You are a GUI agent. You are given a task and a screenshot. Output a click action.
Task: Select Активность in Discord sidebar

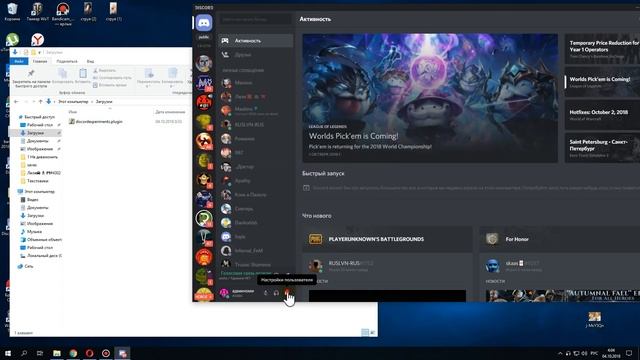[x=256, y=40]
